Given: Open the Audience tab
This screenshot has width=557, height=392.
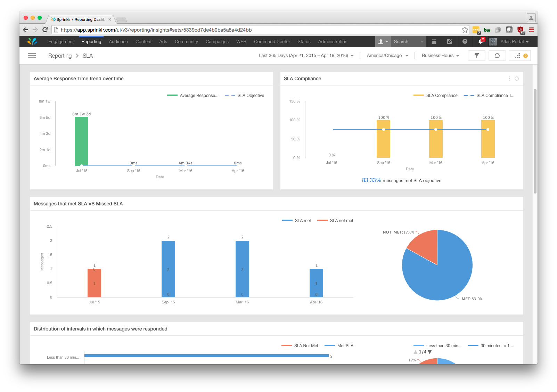Looking at the screenshot, I should 118,42.
